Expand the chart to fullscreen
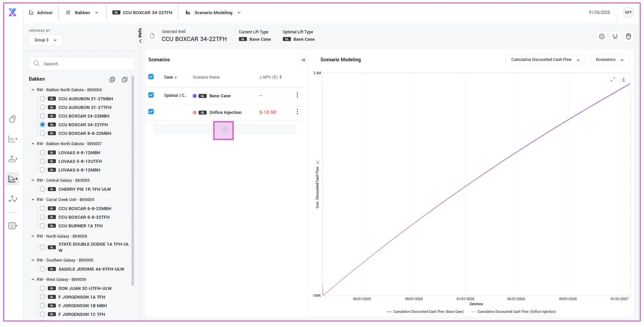This screenshot has width=644, height=327. [613, 80]
